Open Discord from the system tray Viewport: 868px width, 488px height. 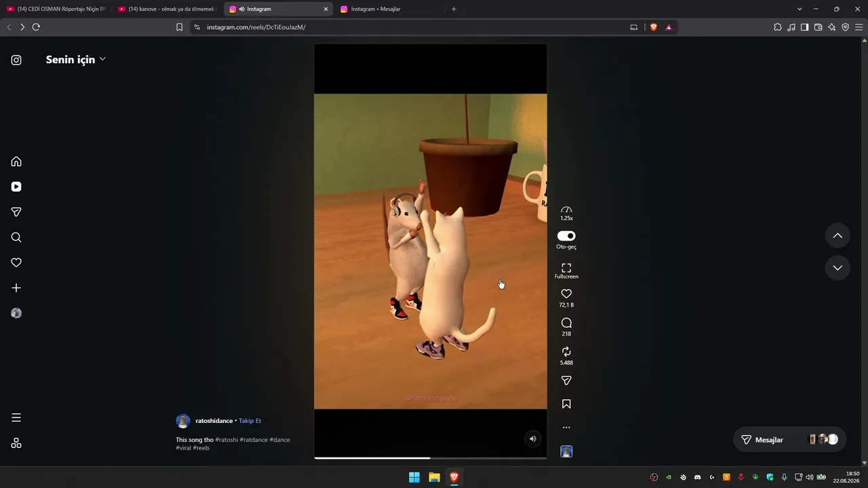(x=697, y=477)
